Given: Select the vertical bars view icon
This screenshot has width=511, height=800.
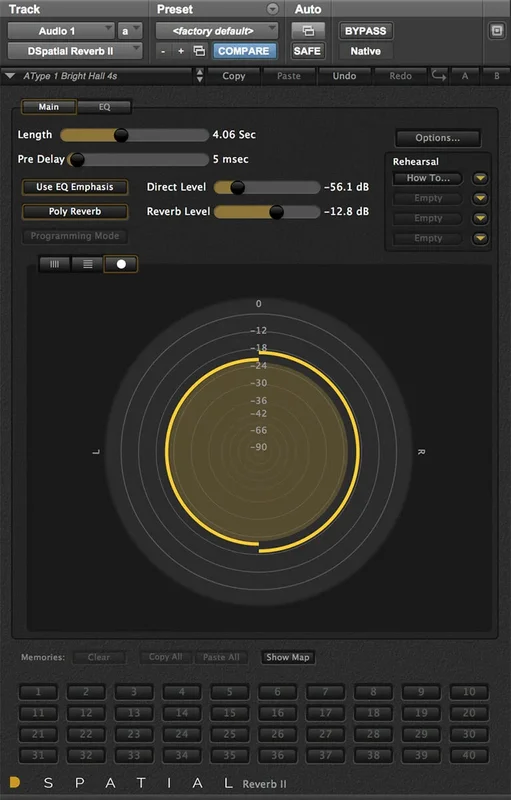Looking at the screenshot, I should [54, 264].
